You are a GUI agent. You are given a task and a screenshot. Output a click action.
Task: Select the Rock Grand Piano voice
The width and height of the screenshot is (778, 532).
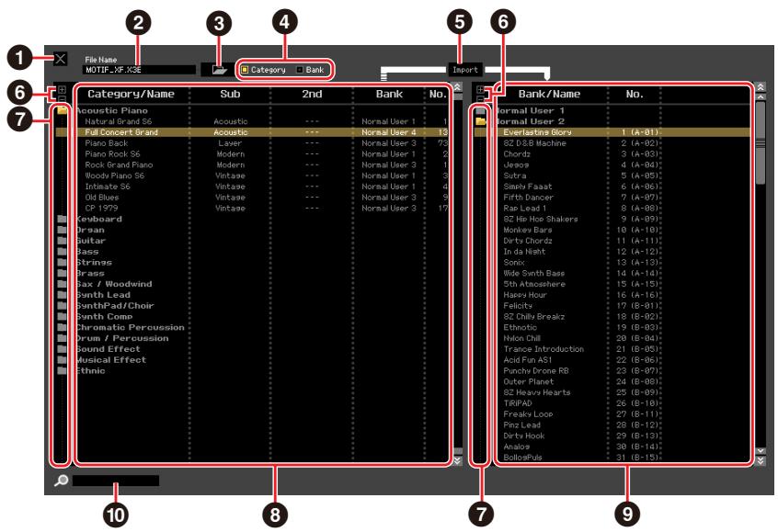point(119,164)
